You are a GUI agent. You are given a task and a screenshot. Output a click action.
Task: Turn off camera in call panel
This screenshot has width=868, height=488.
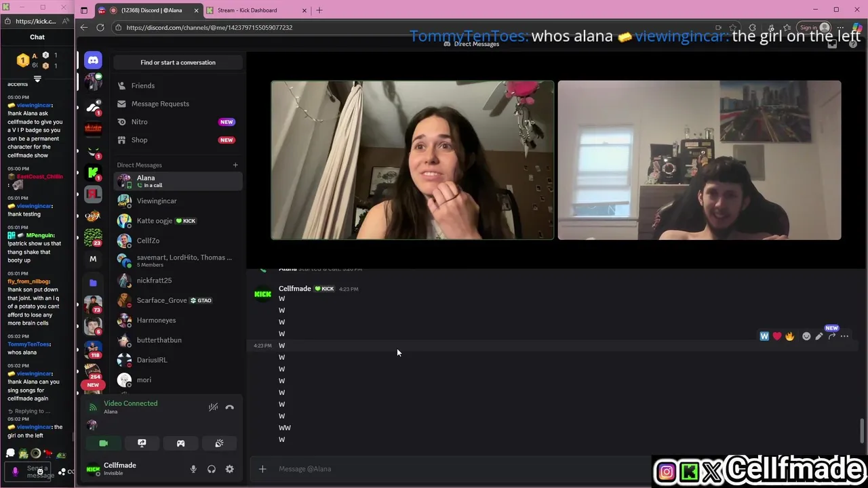[x=103, y=443]
